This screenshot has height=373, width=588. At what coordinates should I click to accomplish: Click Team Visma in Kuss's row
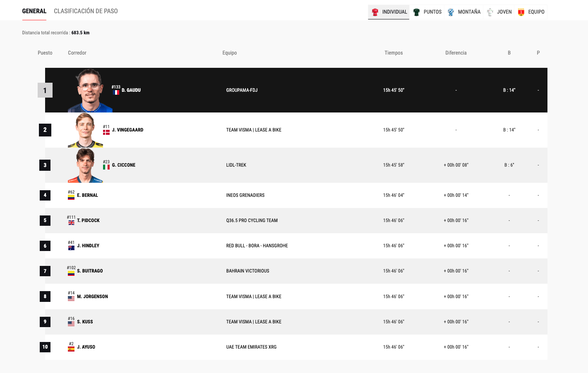pyautogui.click(x=254, y=322)
